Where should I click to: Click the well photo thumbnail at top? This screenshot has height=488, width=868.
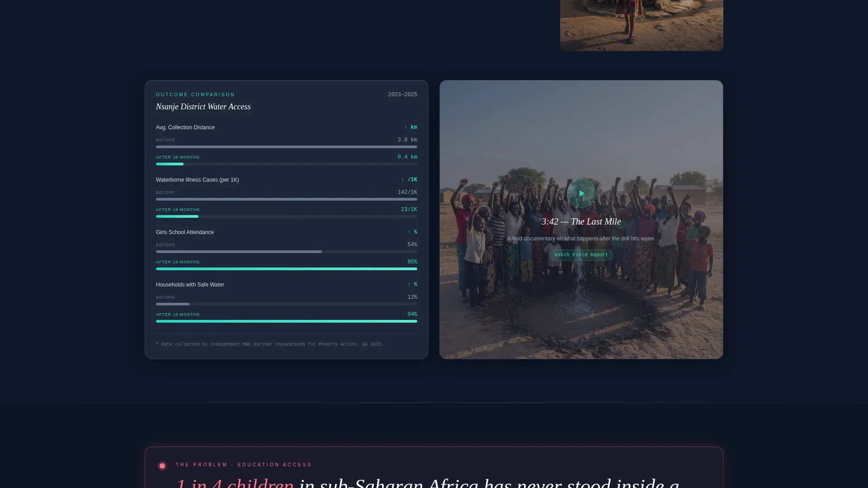coord(642,25)
